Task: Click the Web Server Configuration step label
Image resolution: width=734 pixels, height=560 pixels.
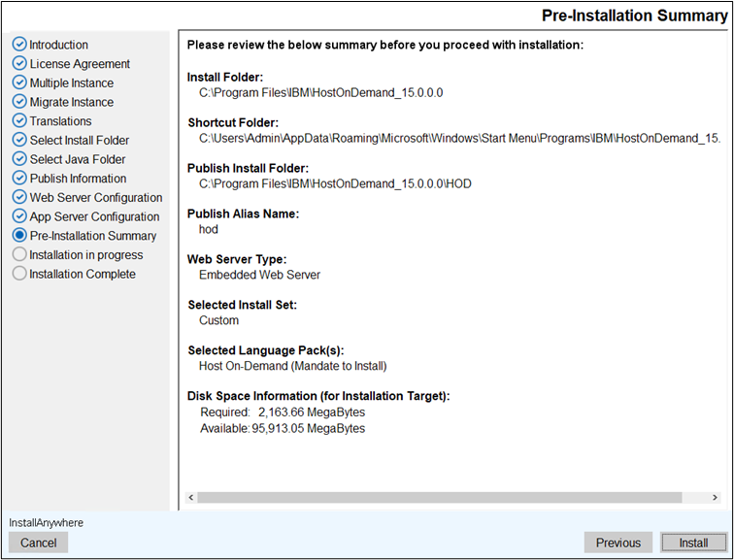Action: coord(95,198)
